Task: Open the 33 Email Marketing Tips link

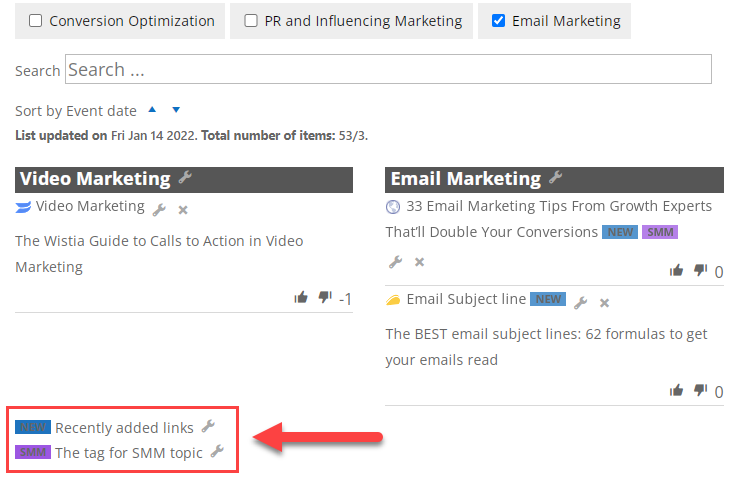Action: tap(549, 219)
